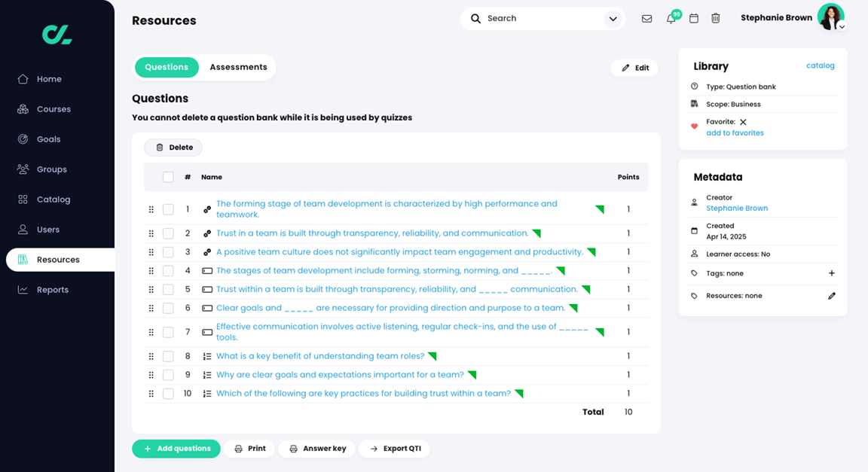
Task: Select the checkbox for question 10
Action: (168, 393)
